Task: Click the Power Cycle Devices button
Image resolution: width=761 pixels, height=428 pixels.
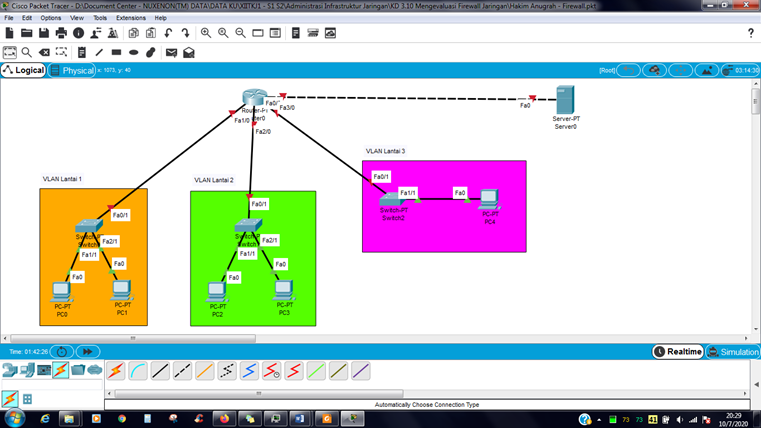Action: click(x=62, y=352)
